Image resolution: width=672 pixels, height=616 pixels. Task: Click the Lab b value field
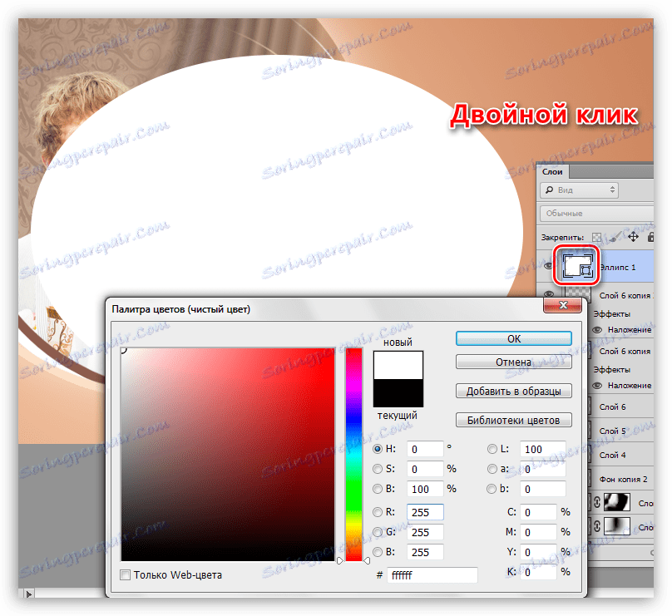click(x=542, y=489)
